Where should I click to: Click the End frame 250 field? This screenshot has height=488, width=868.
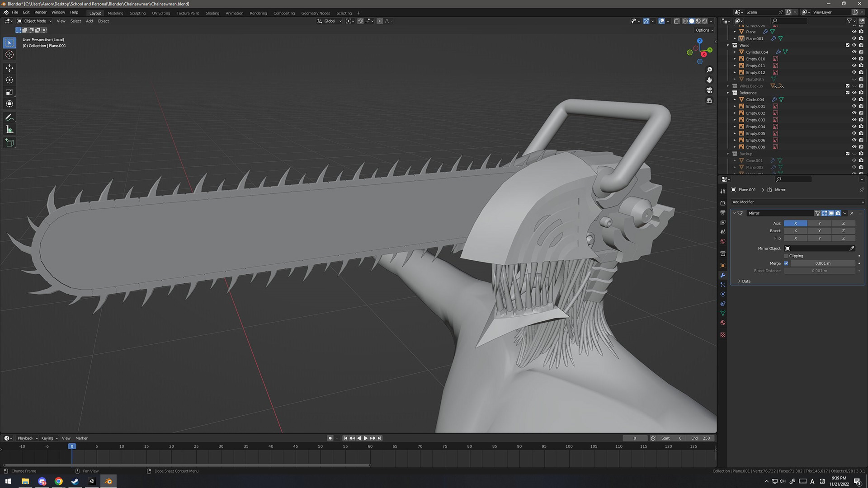point(700,438)
